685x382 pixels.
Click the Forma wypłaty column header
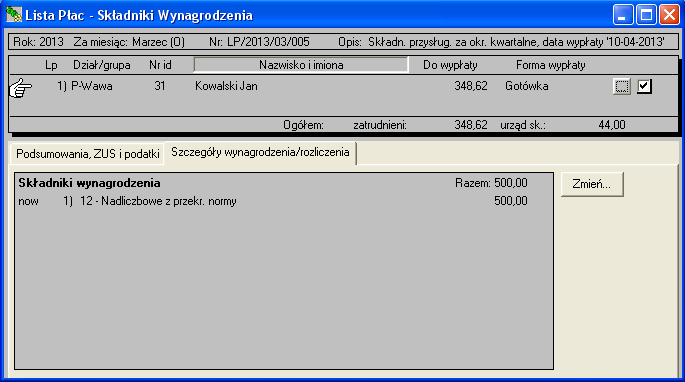point(550,65)
